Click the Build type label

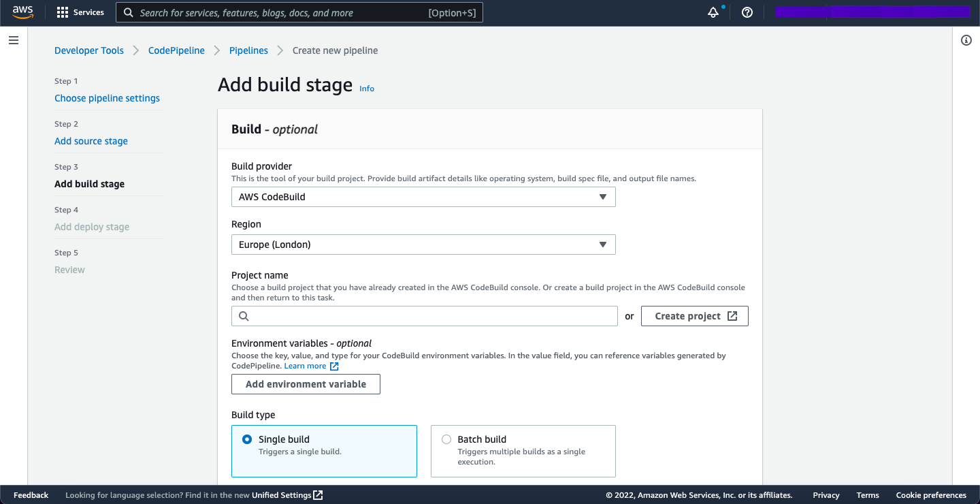(x=253, y=415)
